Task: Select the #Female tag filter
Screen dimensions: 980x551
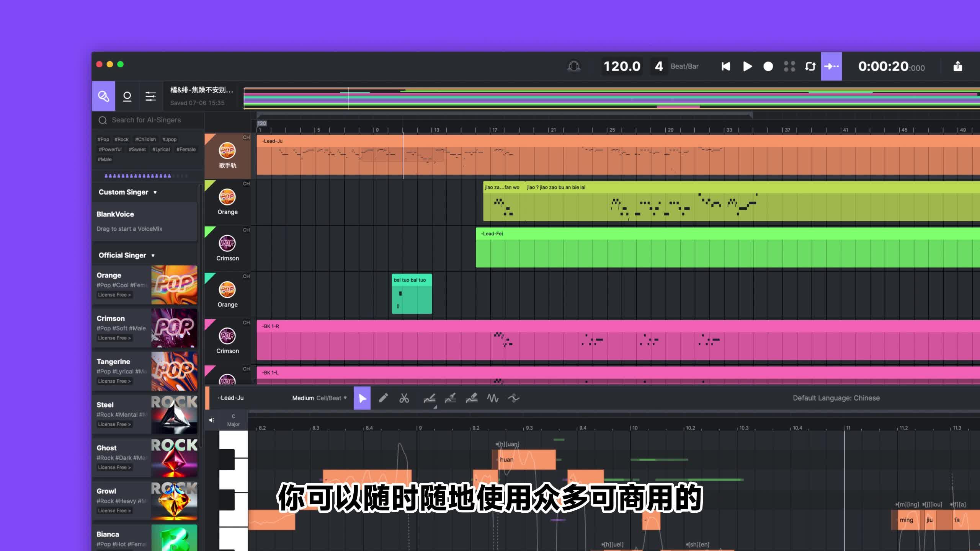Action: pyautogui.click(x=186, y=149)
